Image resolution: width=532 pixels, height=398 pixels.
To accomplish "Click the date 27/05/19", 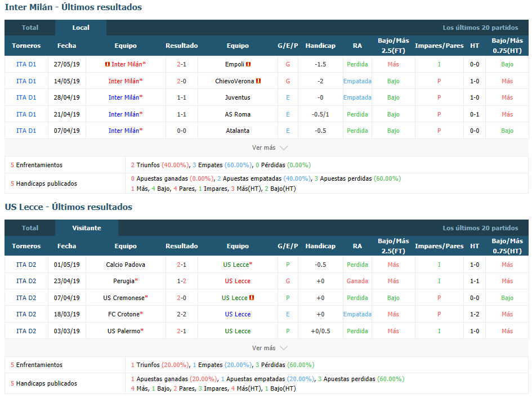I will (x=67, y=64).
